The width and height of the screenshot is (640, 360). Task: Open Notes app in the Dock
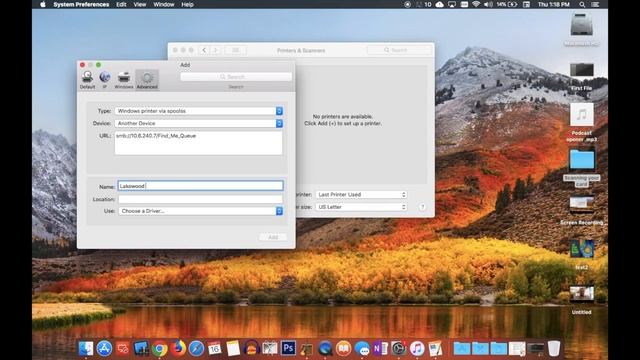pyautogui.click(x=233, y=348)
